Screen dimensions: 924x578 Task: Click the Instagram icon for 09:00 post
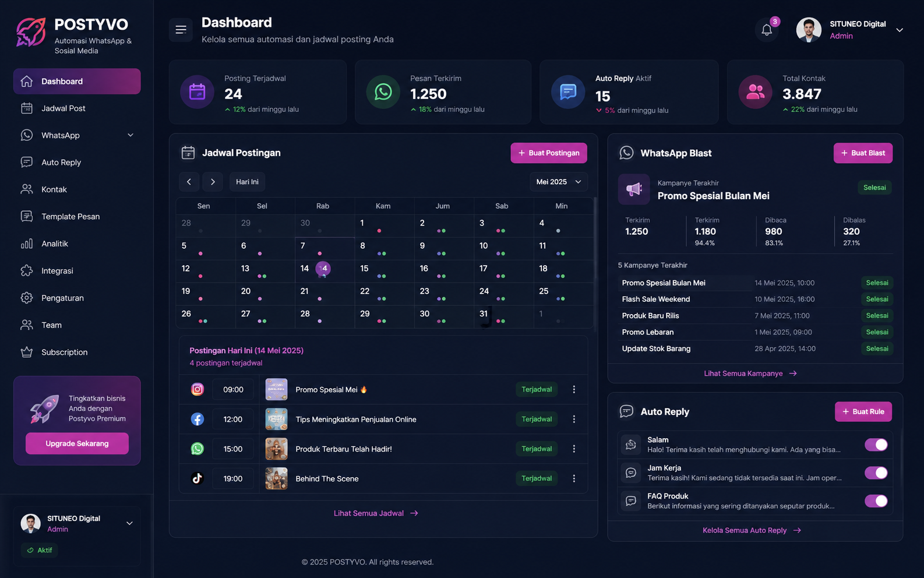(198, 389)
